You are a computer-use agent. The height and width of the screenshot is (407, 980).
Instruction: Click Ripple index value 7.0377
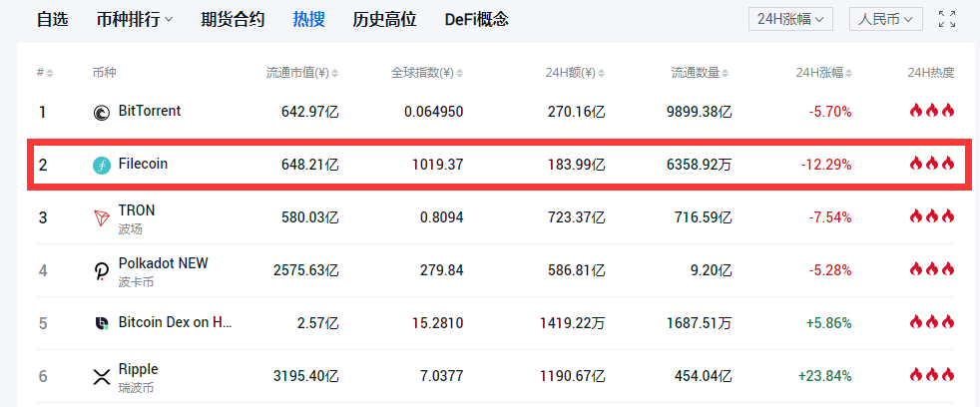[442, 376]
